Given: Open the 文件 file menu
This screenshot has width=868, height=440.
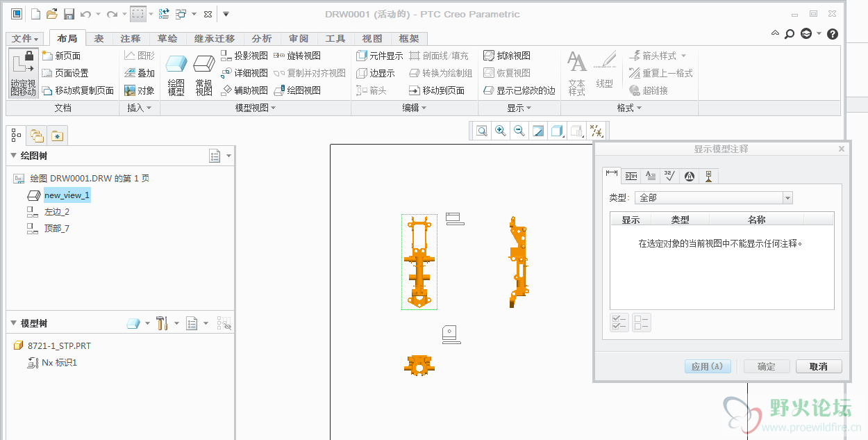Looking at the screenshot, I should 26,39.
